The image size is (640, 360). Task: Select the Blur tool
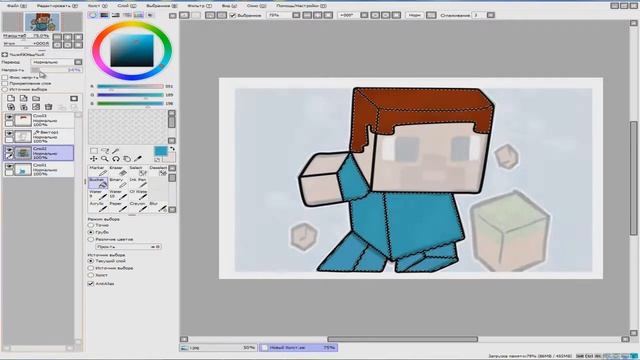[x=158, y=207]
